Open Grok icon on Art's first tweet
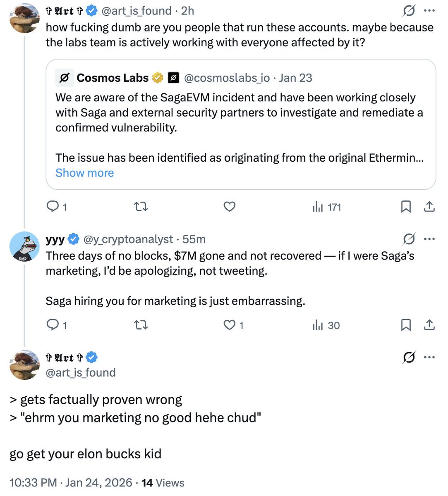The width and height of the screenshot is (448, 496). coord(409,10)
